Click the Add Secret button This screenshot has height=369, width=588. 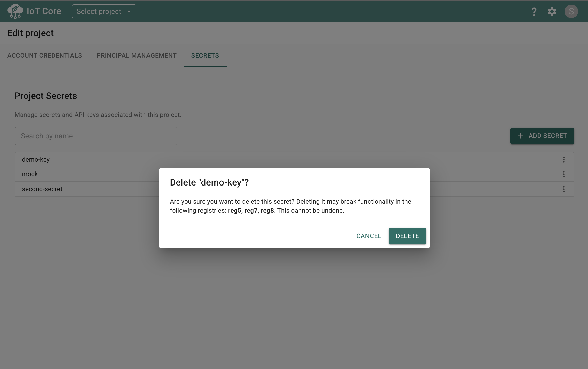[542, 136]
